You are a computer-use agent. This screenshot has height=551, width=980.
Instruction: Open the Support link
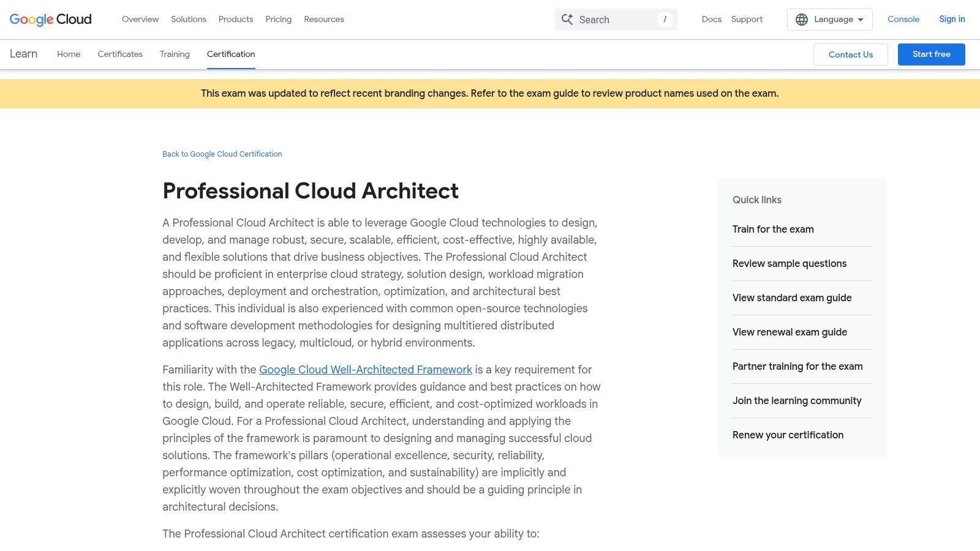click(747, 20)
